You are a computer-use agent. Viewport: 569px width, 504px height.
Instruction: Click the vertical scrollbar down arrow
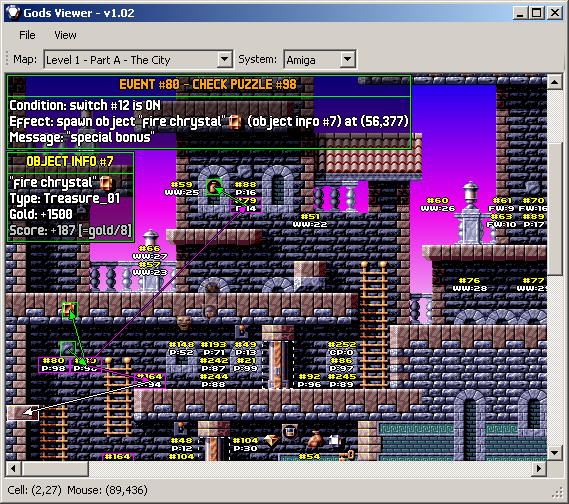[554, 452]
